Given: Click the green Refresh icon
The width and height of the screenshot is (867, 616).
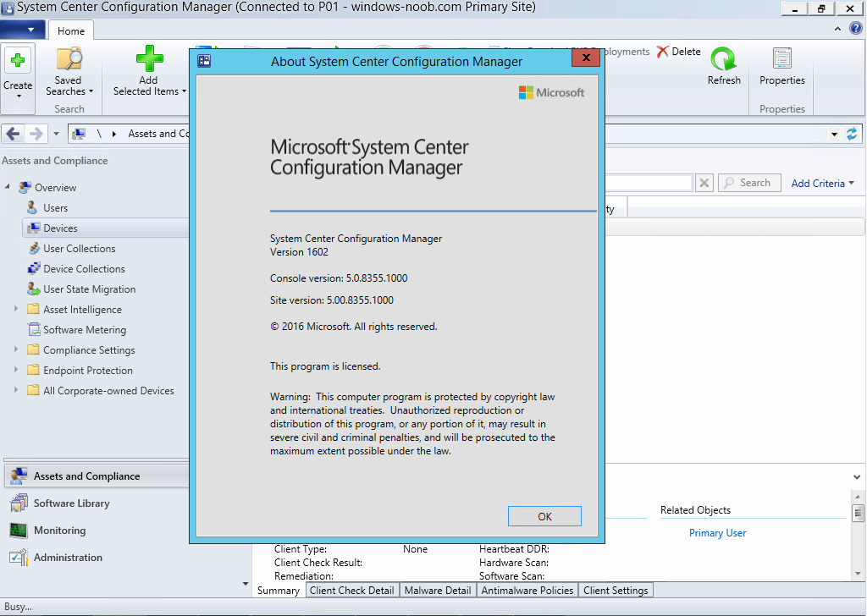Looking at the screenshot, I should [724, 59].
